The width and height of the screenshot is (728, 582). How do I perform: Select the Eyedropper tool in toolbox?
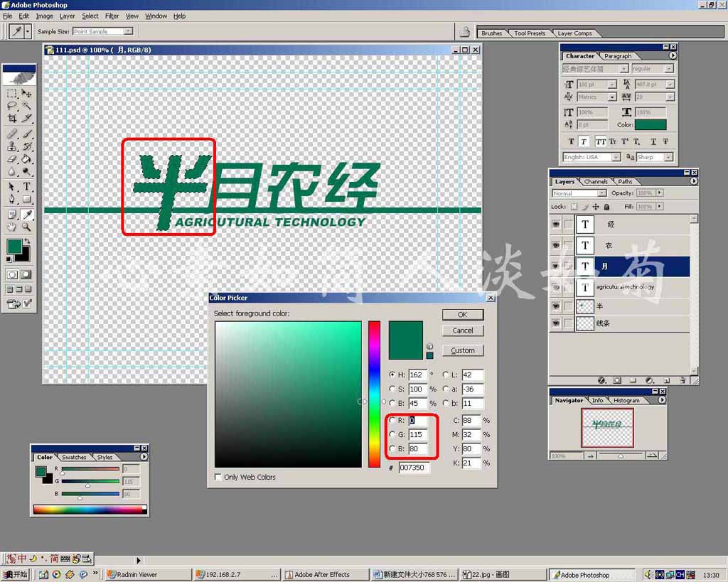pos(26,215)
